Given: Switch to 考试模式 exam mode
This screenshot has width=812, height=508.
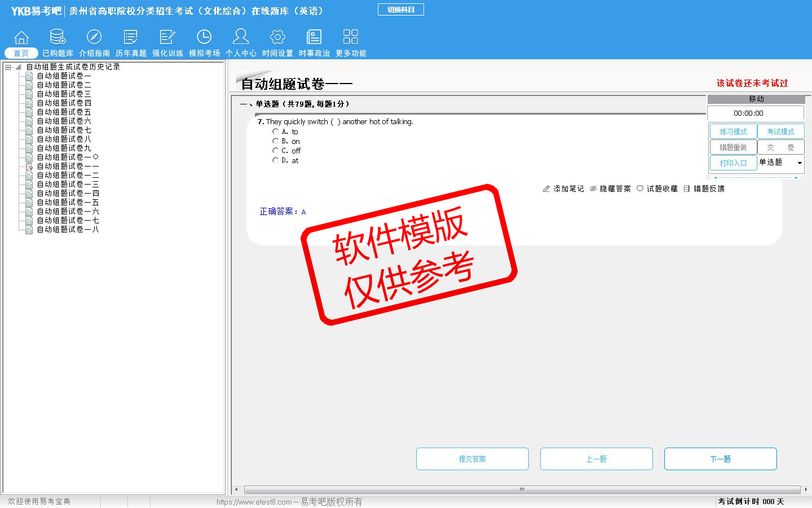Looking at the screenshot, I should 780,132.
